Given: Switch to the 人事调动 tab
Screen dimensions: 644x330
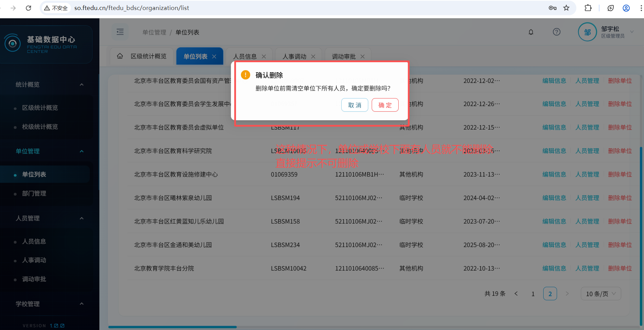Looking at the screenshot, I should coord(294,56).
